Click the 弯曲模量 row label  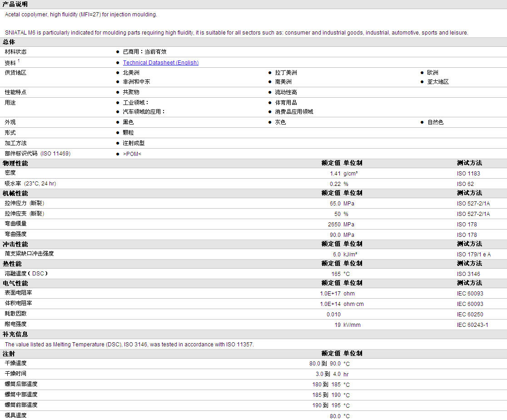(x=15, y=224)
